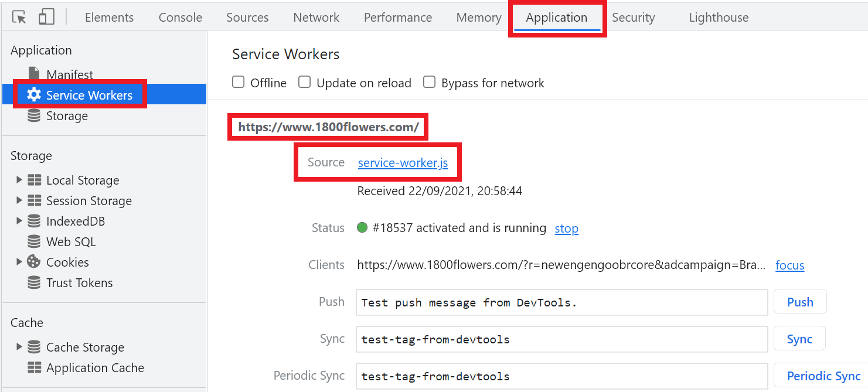Check Update on reload option
Screen dimensions: 868x392
(304, 82)
